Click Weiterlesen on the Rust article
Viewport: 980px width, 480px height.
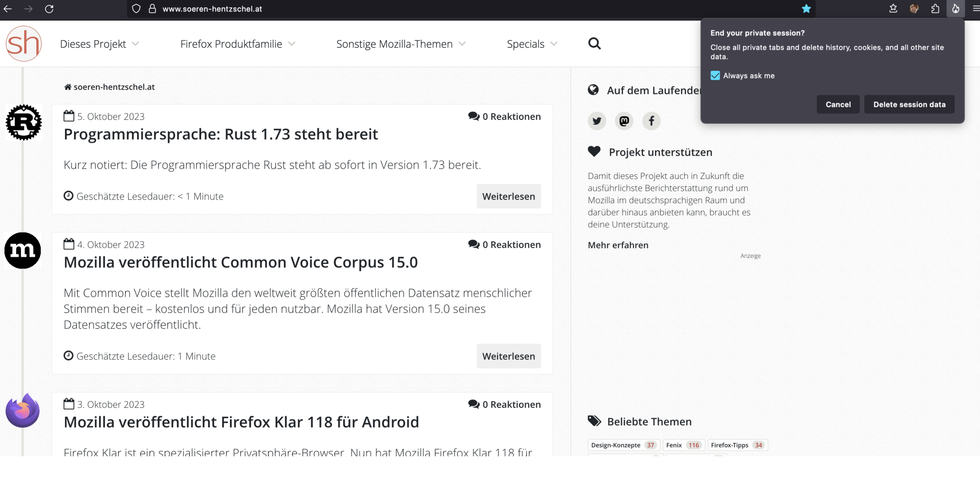click(508, 197)
